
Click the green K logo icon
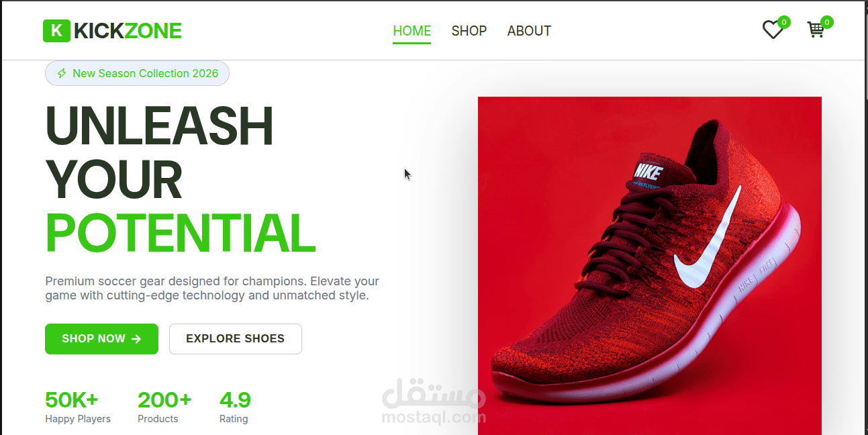coord(56,31)
